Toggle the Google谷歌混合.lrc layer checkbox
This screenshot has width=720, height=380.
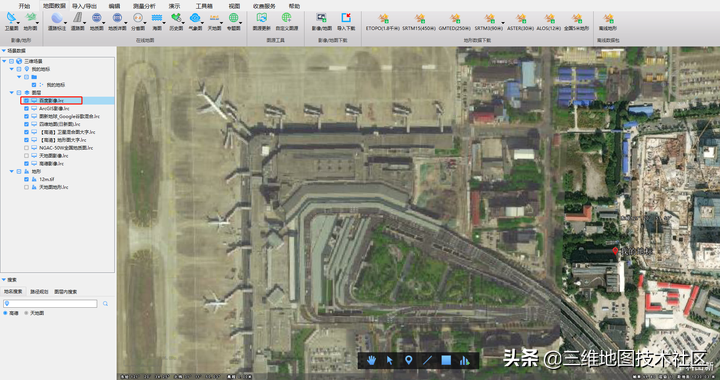click(x=26, y=117)
